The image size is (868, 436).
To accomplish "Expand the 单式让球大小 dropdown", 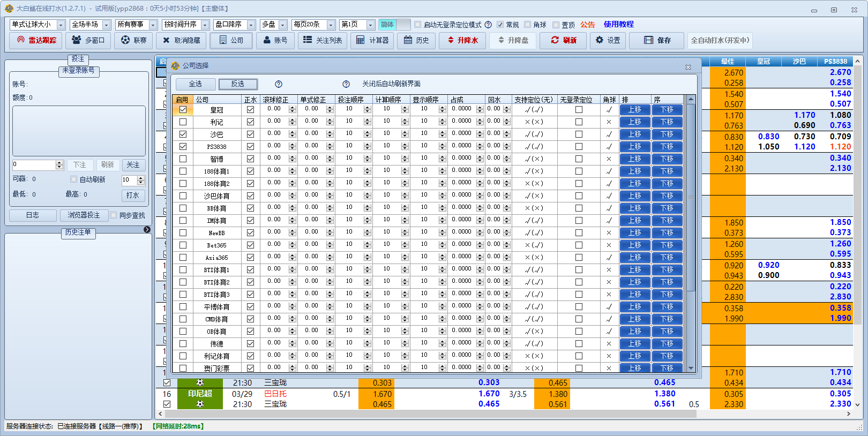I will (x=61, y=25).
